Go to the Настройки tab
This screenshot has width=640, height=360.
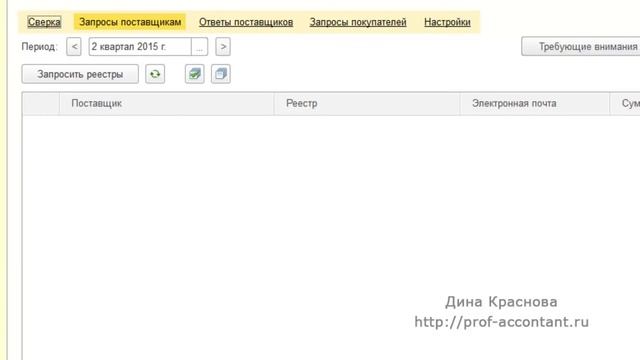tap(447, 22)
